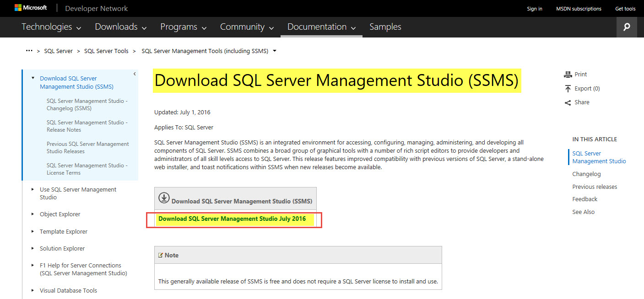Expand the F1 Help for Server Connections node
644x299 pixels.
coord(33,265)
